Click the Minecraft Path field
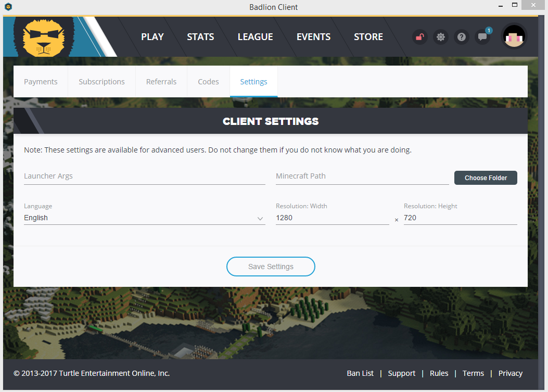Viewport: 548px width, 392px height. point(362,176)
